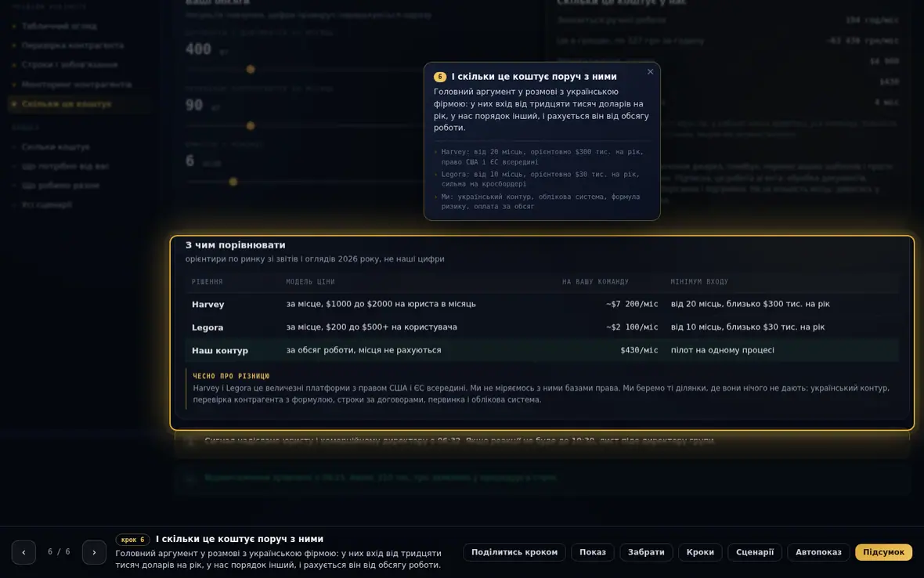Close the step 6 tooltip popup
This screenshot has height=578, width=924.
click(650, 72)
